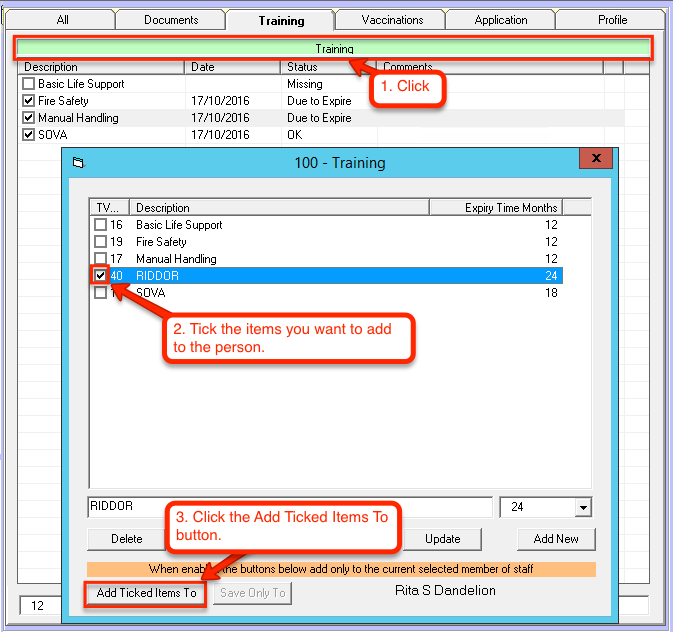Screen dimensions: 673x632
Task: Tick the Fire Safety checkbox in dialog list
Action: tap(100, 242)
